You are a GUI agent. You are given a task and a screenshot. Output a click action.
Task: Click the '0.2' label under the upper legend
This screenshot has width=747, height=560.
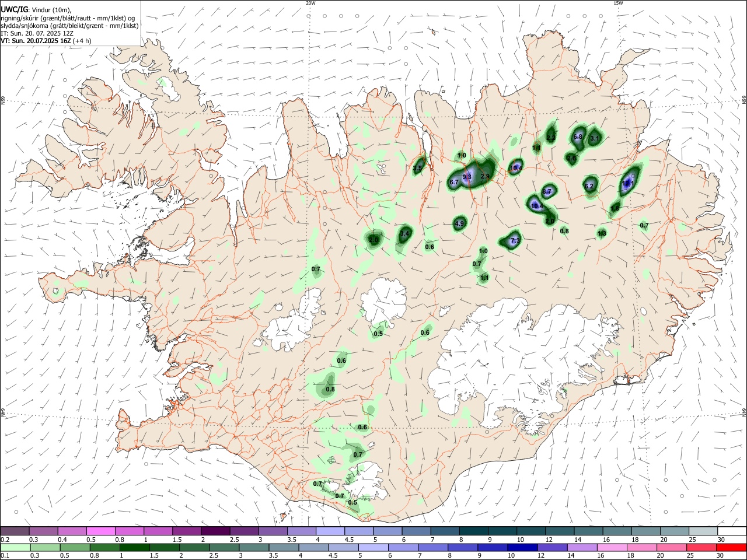pos(5,540)
